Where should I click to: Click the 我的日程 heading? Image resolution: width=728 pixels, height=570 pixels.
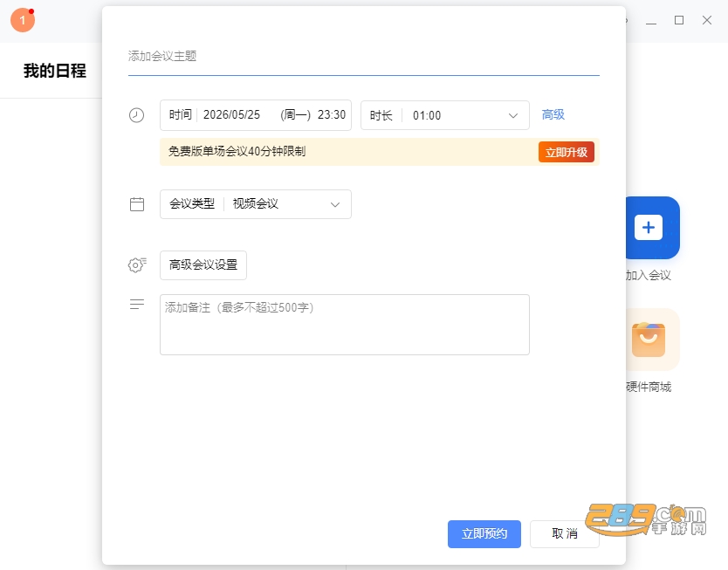[55, 71]
